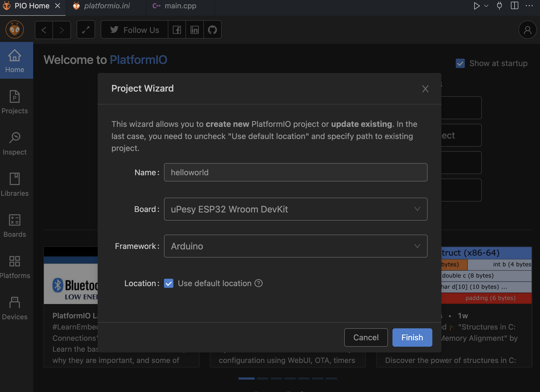Click the LinkedIn icon in toolbar
The image size is (540, 392).
coord(195,30)
